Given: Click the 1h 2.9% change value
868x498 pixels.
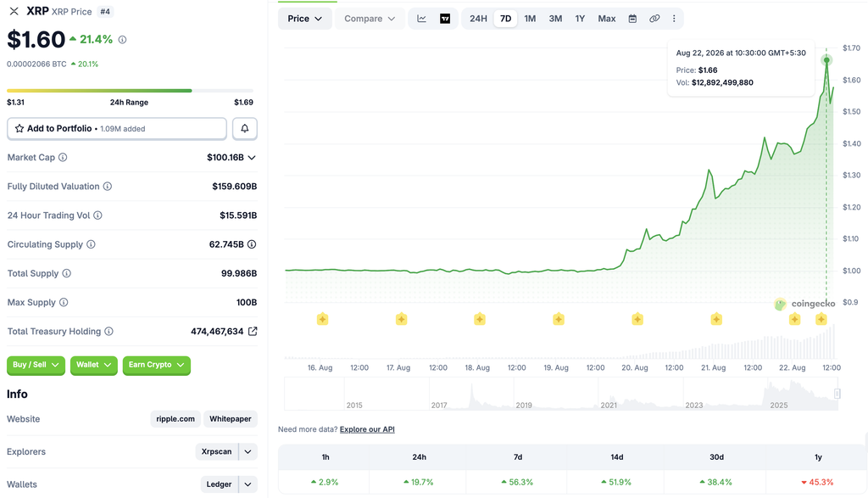Looking at the screenshot, I should (325, 483).
